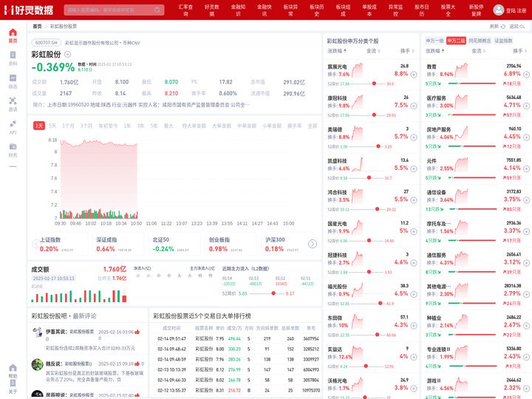Add 房地产服务 sector with its plus icon

(x=526, y=137)
